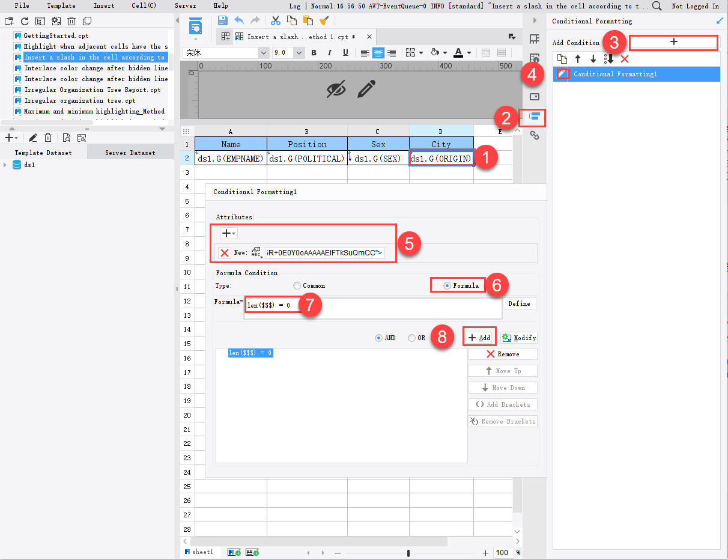Preview dataset ds1 data
The width and height of the screenshot is (728, 560).
[x=65, y=137]
